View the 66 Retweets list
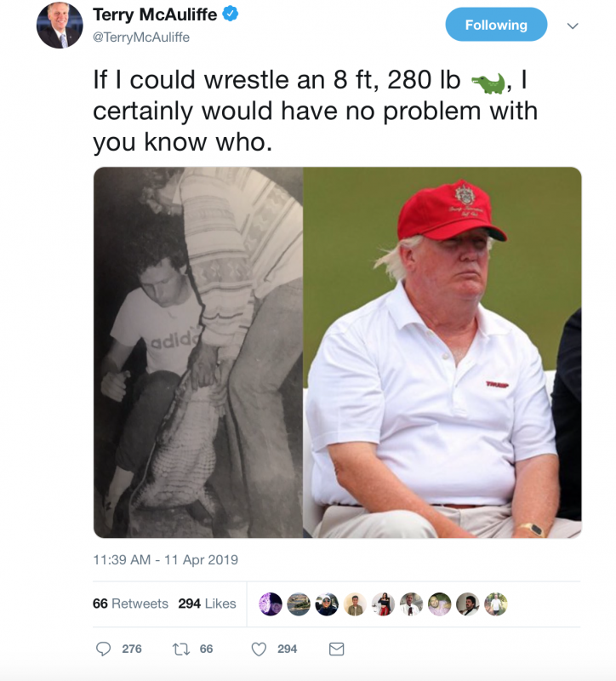616x681 pixels. point(130,604)
